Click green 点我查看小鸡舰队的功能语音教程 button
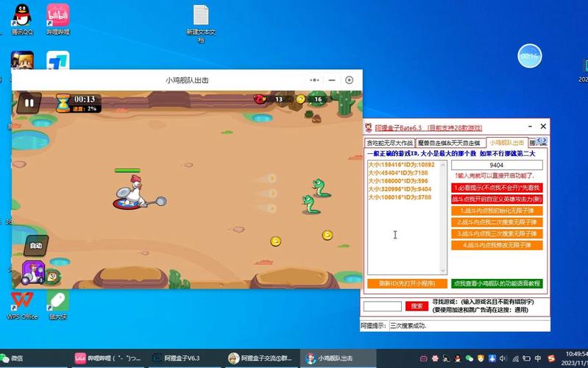The height and width of the screenshot is (368, 588). pos(497,283)
